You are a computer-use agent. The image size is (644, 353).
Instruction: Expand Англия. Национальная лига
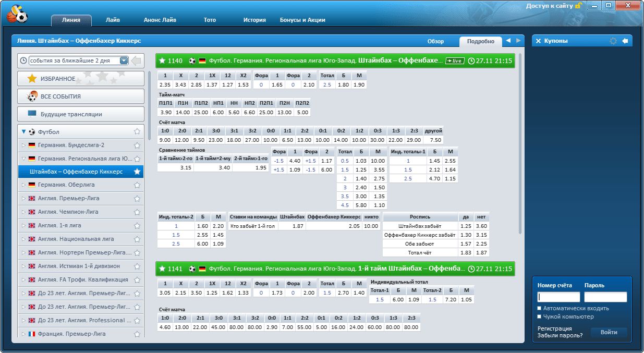pos(23,239)
